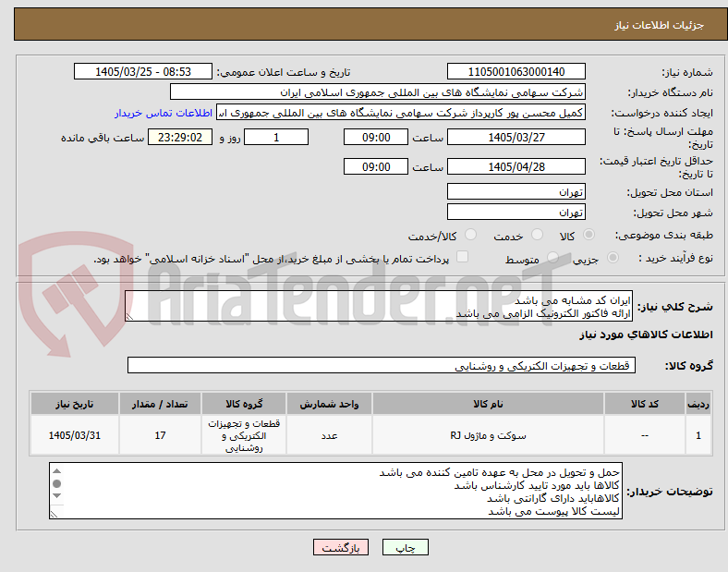Click تاریخ نیاز column header
The height and width of the screenshot is (572, 728).
(75, 404)
